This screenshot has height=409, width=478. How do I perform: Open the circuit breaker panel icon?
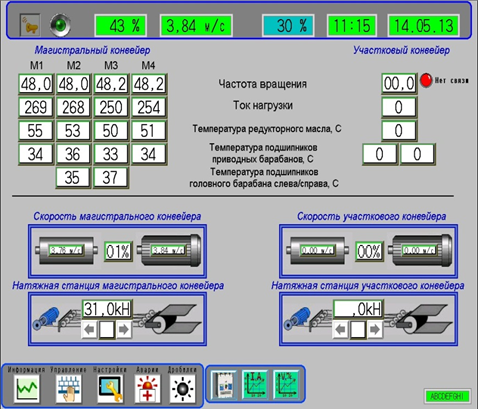pyautogui.click(x=224, y=385)
